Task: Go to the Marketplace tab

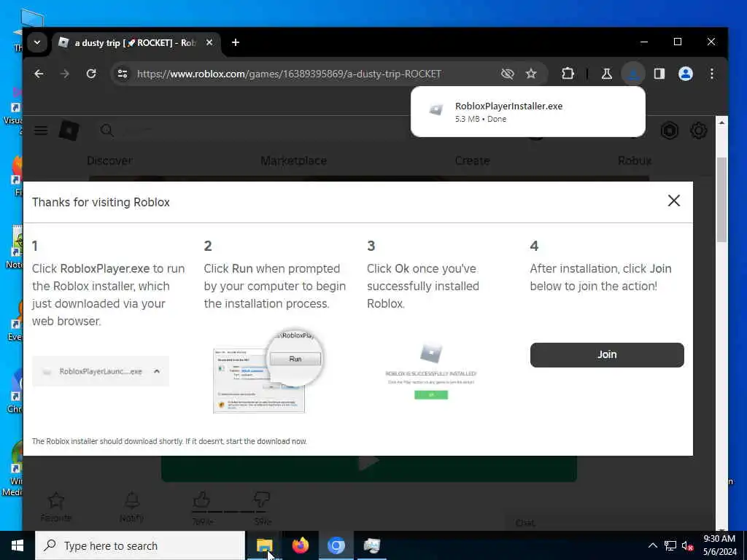Action: click(x=293, y=161)
